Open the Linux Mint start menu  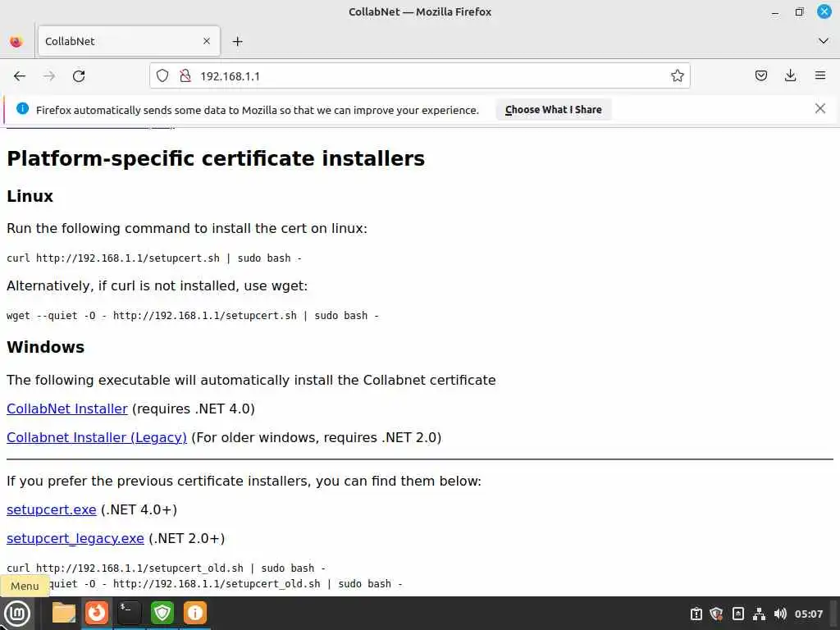pos(17,614)
